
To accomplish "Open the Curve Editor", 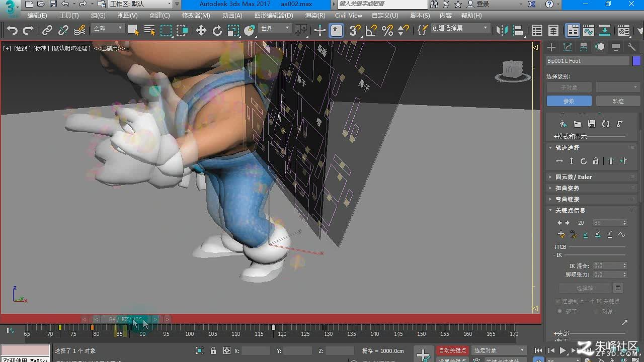I will point(589,31).
